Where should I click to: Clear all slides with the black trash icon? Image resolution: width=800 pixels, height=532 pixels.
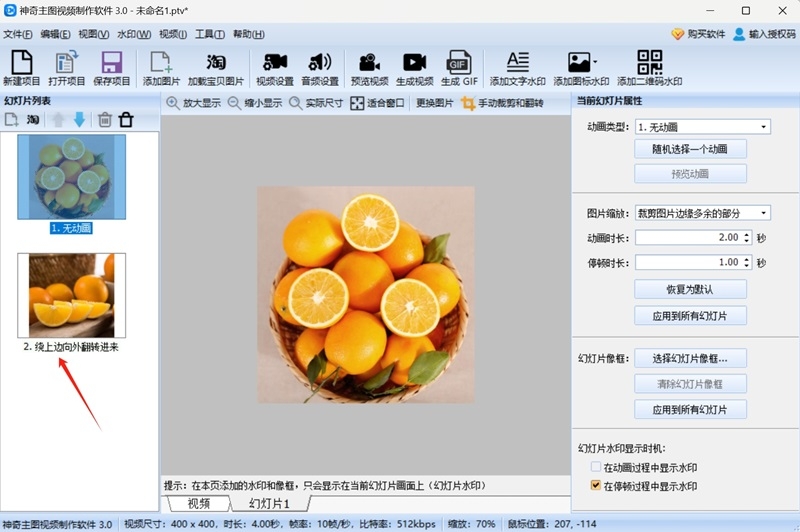pos(126,120)
